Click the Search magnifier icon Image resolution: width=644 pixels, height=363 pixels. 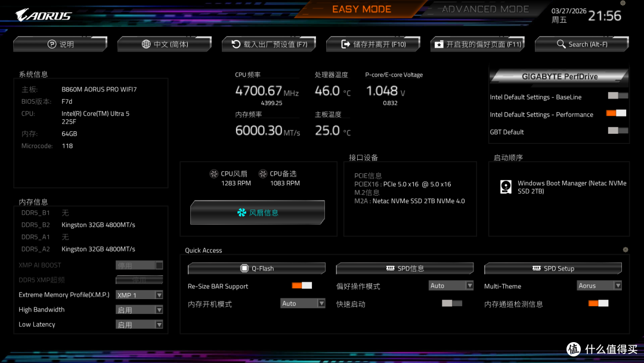pyautogui.click(x=561, y=44)
